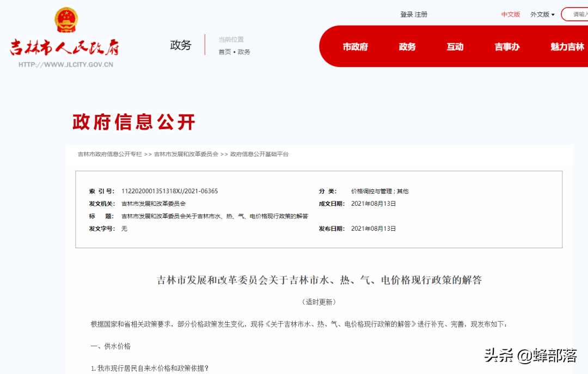Click the 注册 register link
Image resolution: width=588 pixels, height=374 pixels.
click(421, 15)
